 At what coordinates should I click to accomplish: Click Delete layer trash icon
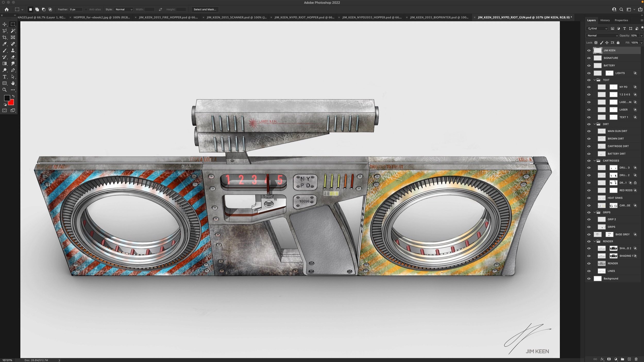pyautogui.click(x=636, y=359)
